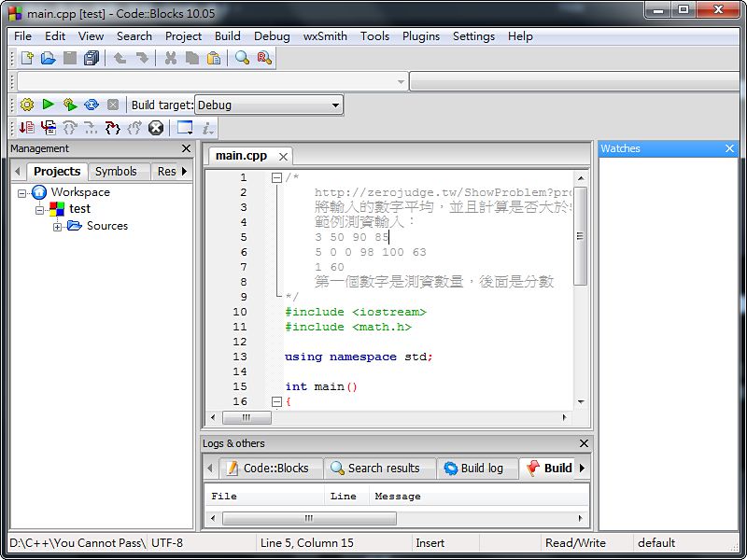747x560 pixels.
Task: Click the Redo arrow icon
Action: click(x=142, y=58)
